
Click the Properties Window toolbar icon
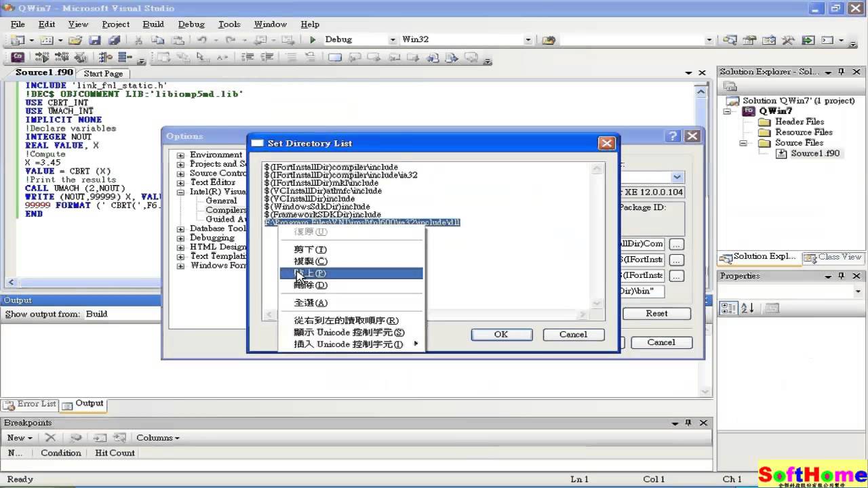coord(749,40)
